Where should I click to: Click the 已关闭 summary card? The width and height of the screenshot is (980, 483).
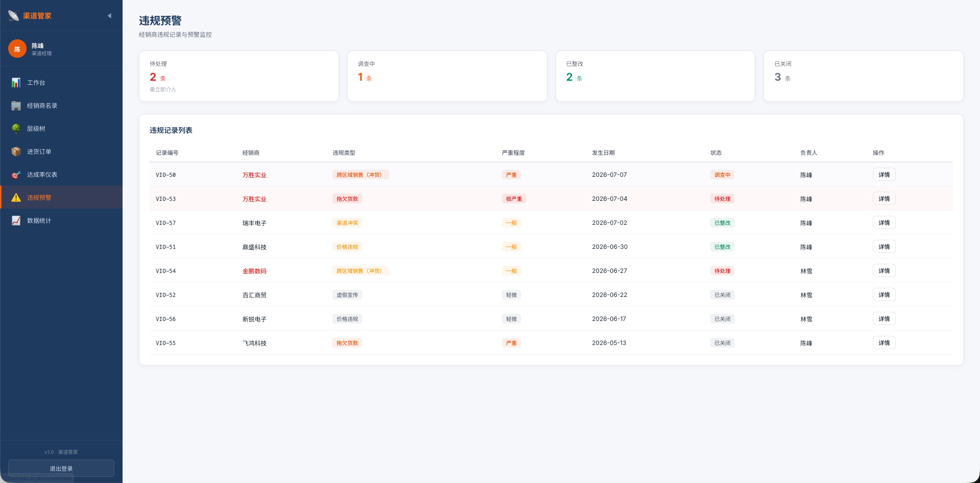[864, 76]
